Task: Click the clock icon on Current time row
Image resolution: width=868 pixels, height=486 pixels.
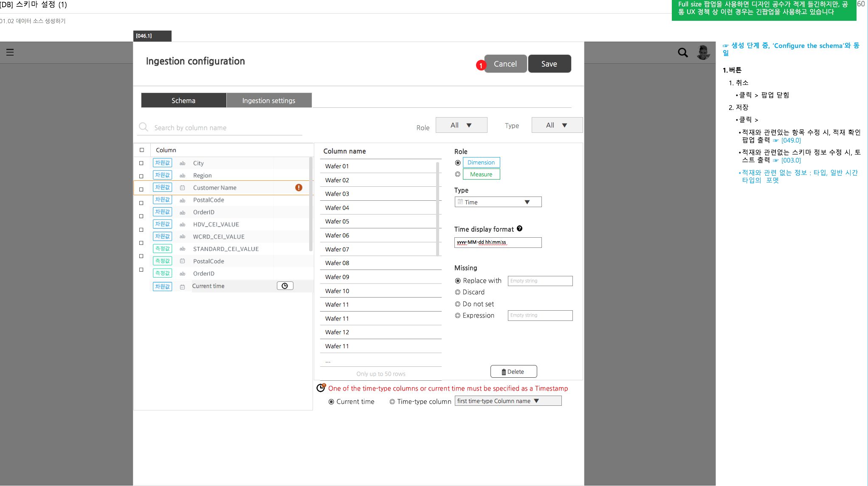Action: pos(285,286)
